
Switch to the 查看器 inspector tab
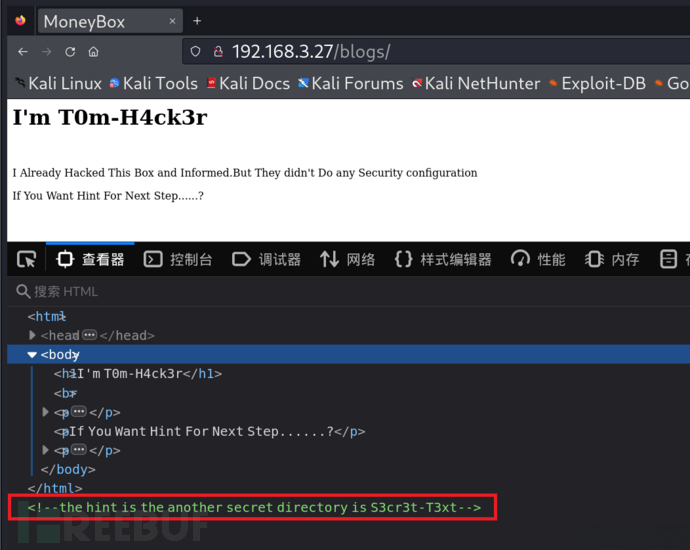(90, 259)
